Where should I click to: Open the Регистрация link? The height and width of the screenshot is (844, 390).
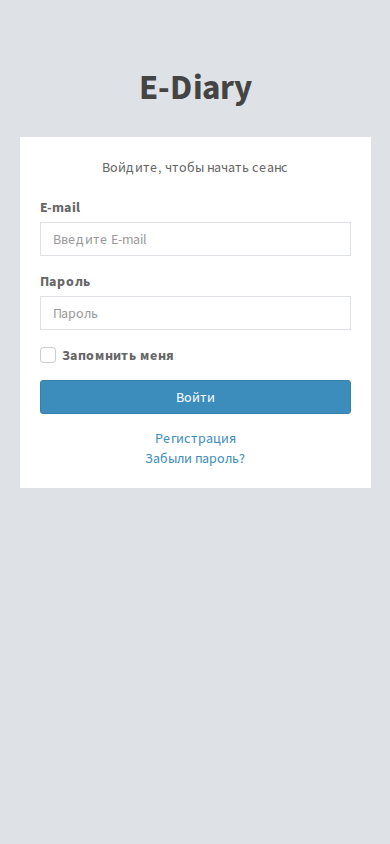pyautogui.click(x=195, y=439)
